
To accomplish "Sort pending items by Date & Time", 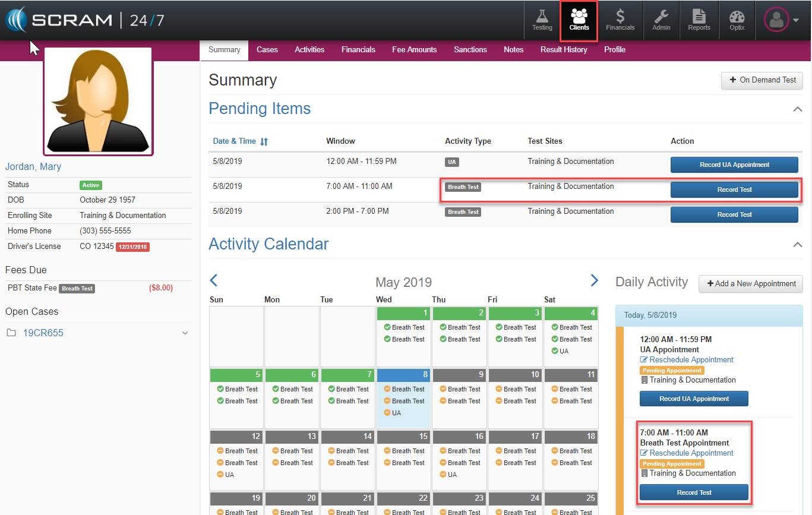I will pos(241,141).
